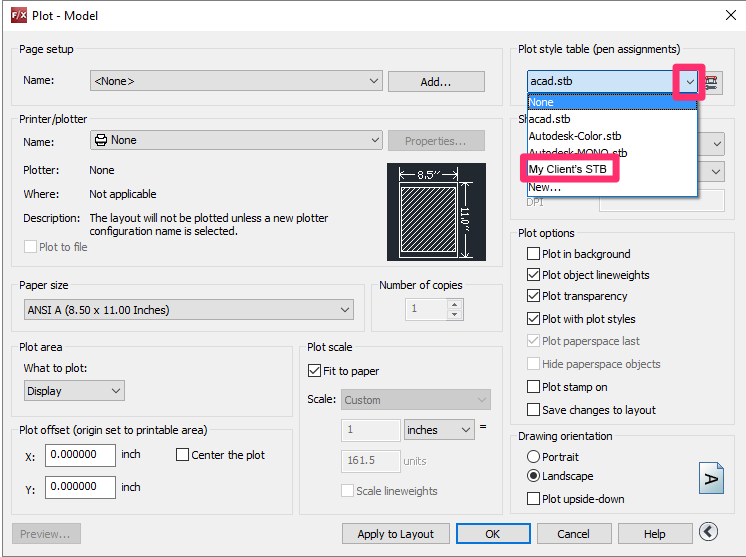The width and height of the screenshot is (746, 557).
Task: Select Landscape orientation radio button
Action: click(533, 476)
